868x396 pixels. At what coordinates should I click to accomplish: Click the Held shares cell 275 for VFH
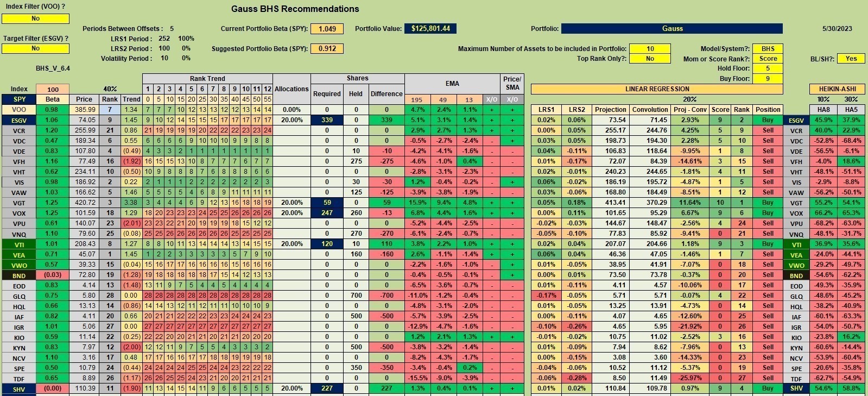click(x=356, y=161)
